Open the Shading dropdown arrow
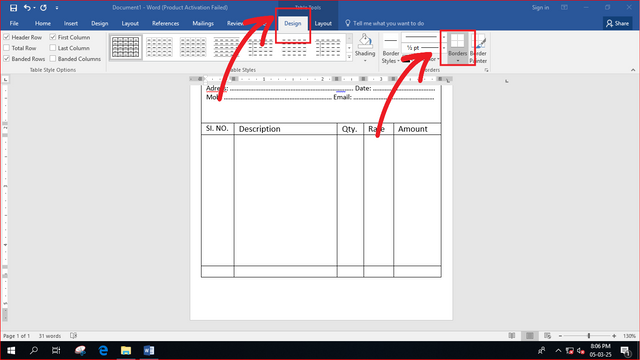This screenshot has height=360, width=640. click(365, 61)
